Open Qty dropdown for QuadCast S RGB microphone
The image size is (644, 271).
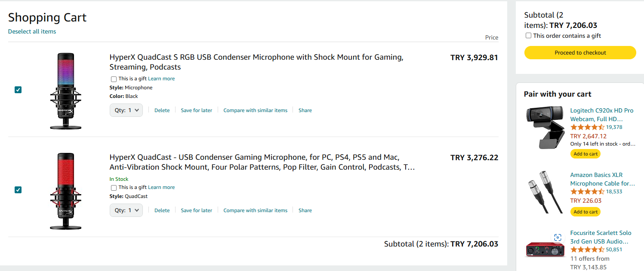tap(126, 110)
